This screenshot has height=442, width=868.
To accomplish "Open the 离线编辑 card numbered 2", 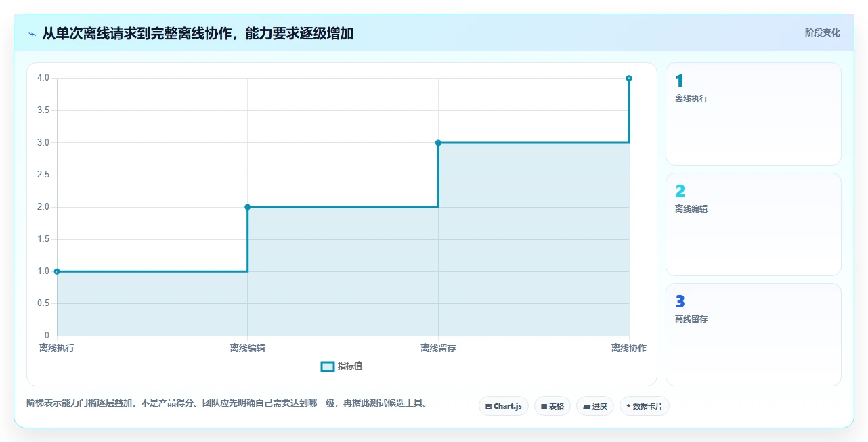I will pos(753,224).
